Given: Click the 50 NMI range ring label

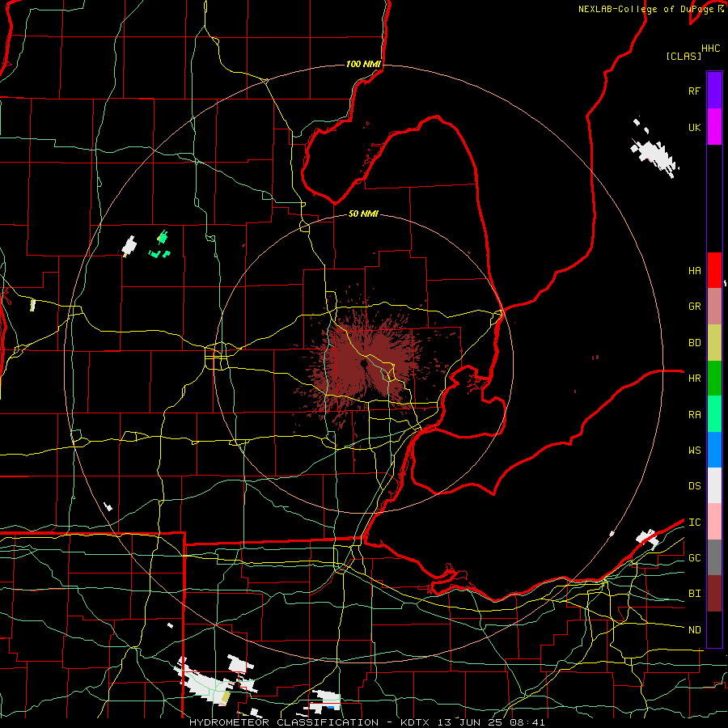Looking at the screenshot, I should pos(363,214).
